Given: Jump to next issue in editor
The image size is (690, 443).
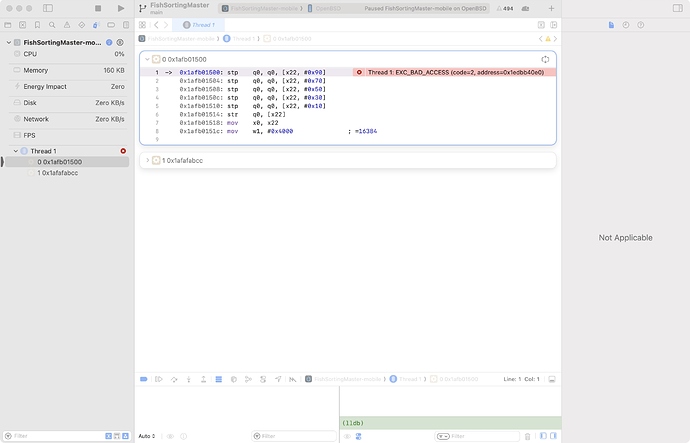Looking at the screenshot, I should pyautogui.click(x=555, y=39).
